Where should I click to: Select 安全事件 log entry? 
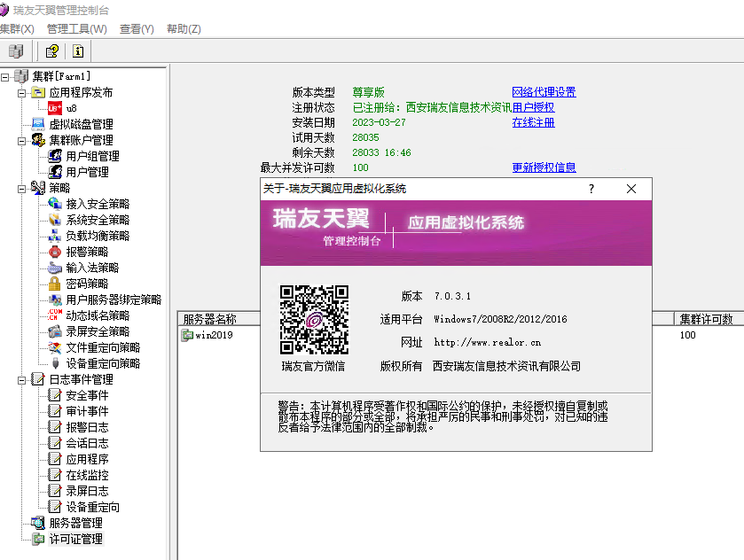[87, 395]
